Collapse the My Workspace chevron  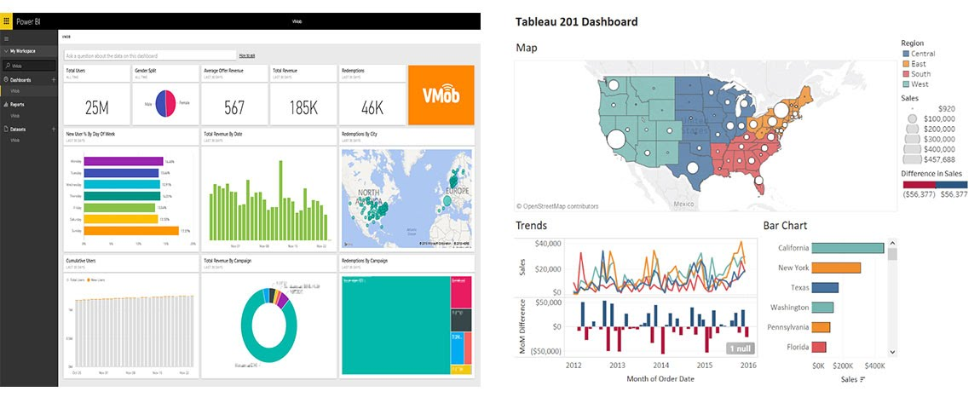pos(6,50)
